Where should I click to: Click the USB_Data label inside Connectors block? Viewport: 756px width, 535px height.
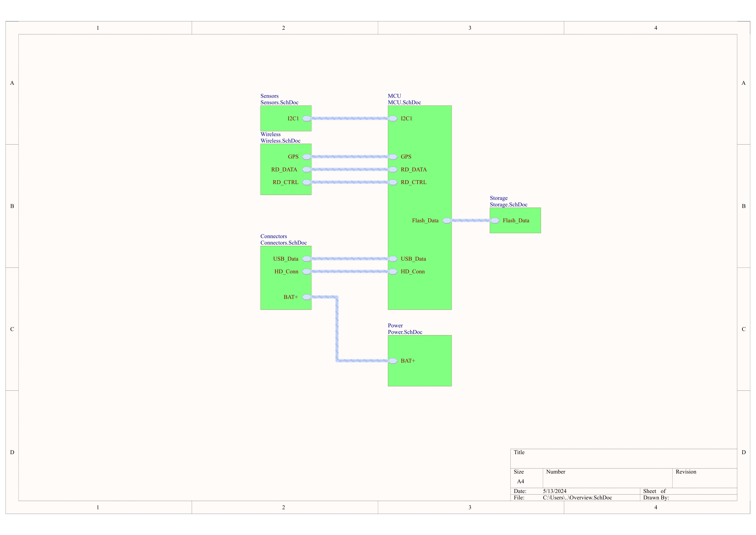tap(285, 259)
